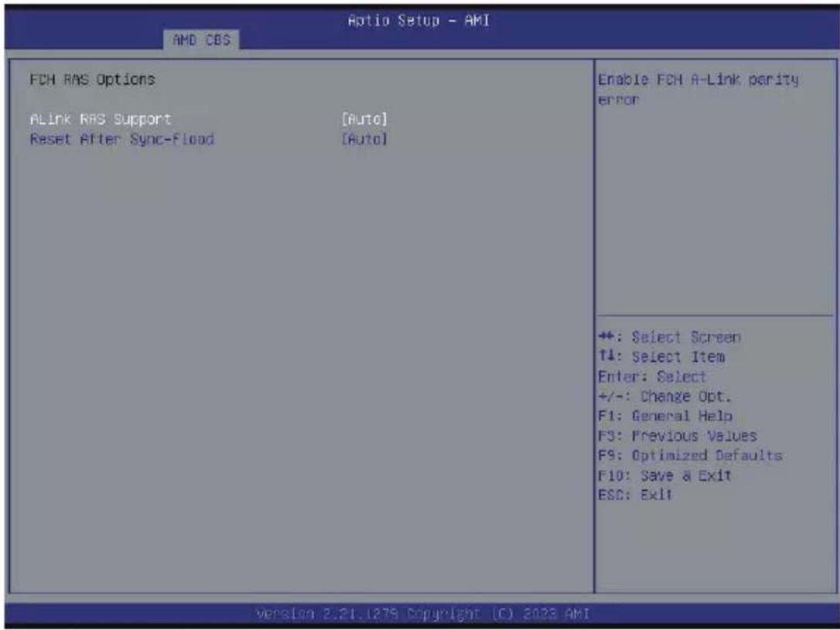Click the 'Enable FCH A-Link parity error' help text
This screenshot has height=630, width=840.
[x=698, y=90]
